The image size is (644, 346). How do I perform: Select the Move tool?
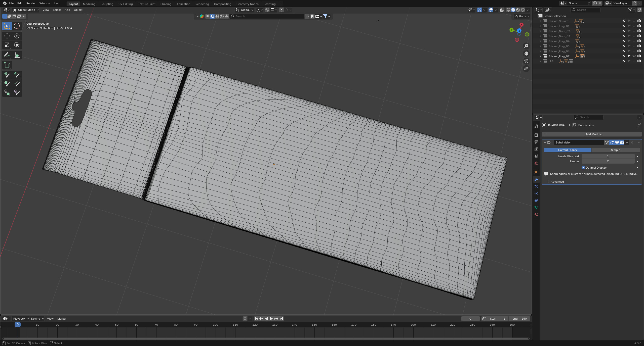coord(7,36)
